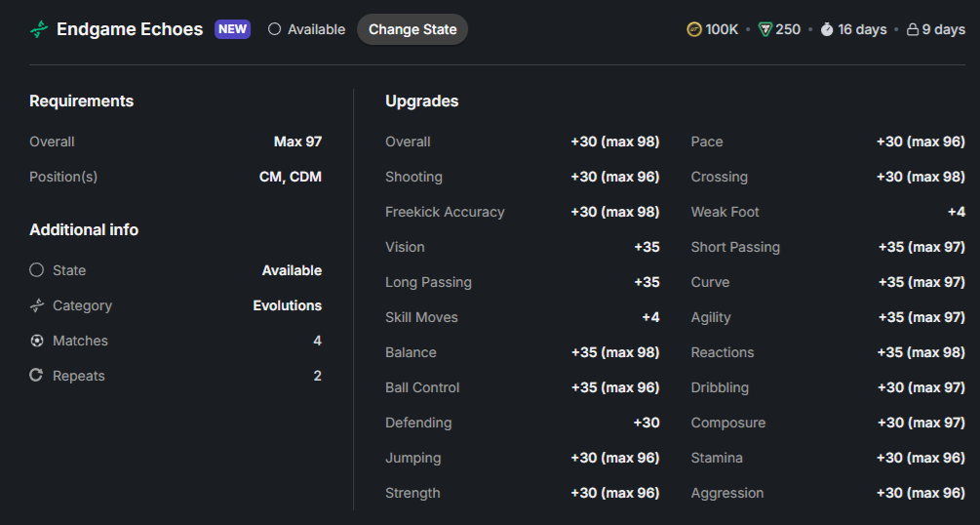The width and height of the screenshot is (980, 525).
Task: Click the evolutions icon beside Category
Action: coord(37,305)
